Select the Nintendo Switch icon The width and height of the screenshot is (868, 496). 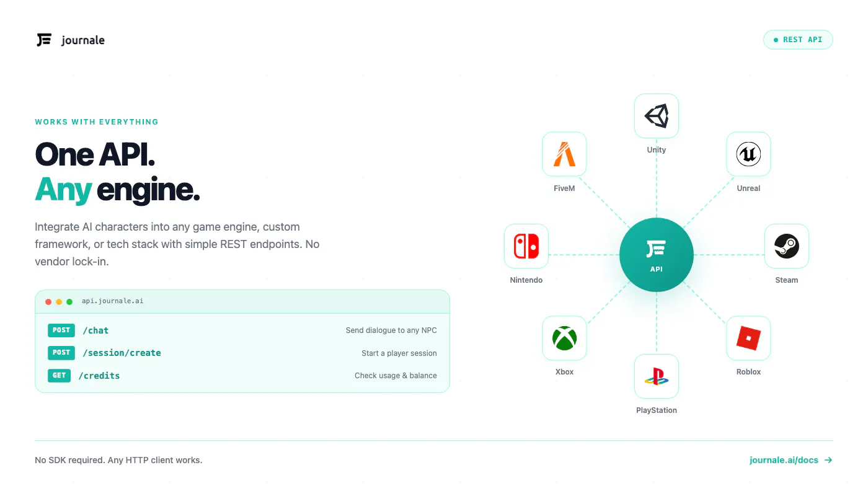pyautogui.click(x=526, y=246)
